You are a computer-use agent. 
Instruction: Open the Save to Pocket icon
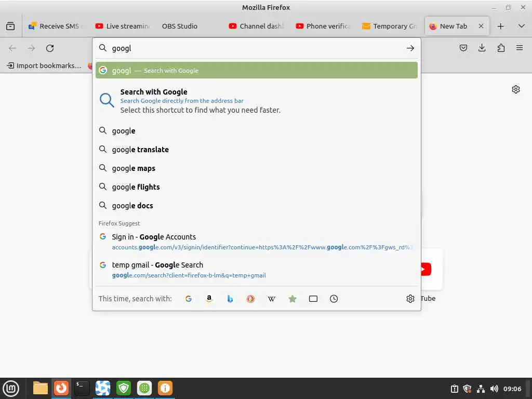click(x=463, y=48)
